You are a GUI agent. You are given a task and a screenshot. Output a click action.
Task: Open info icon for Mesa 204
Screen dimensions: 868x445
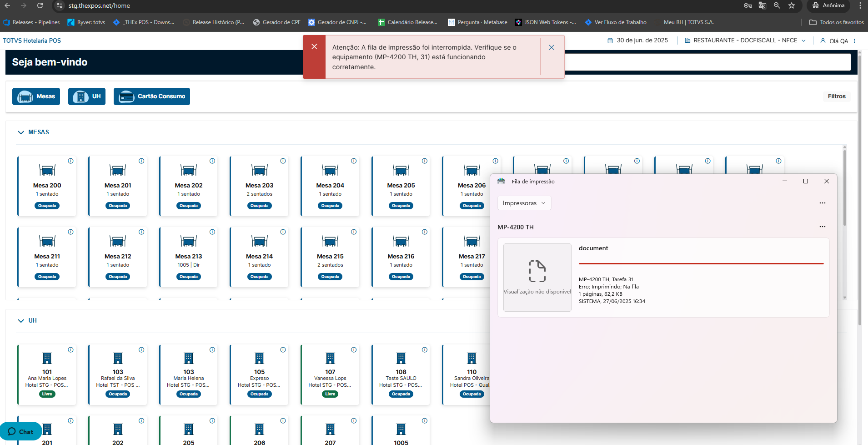(x=354, y=161)
